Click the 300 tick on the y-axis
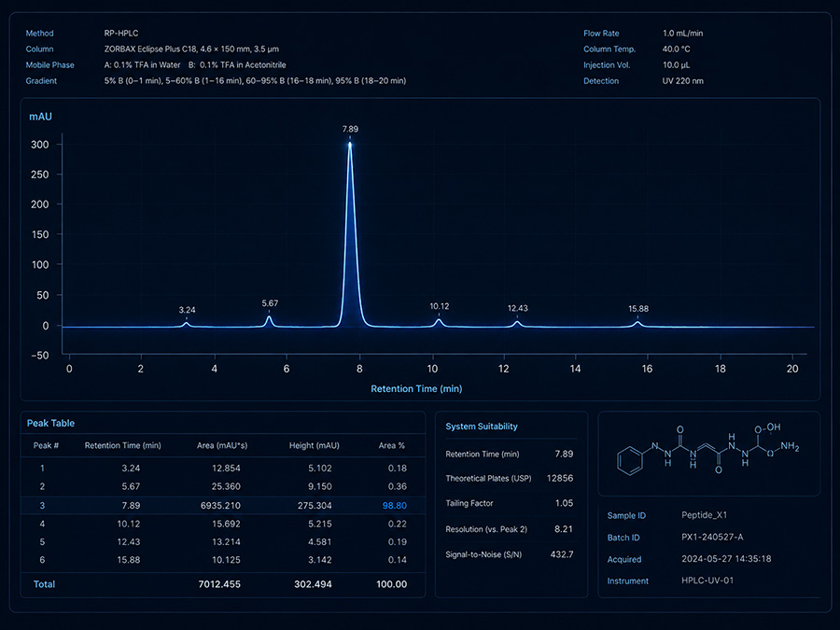Screen dimensions: 840x630 pyautogui.click(x=40, y=145)
